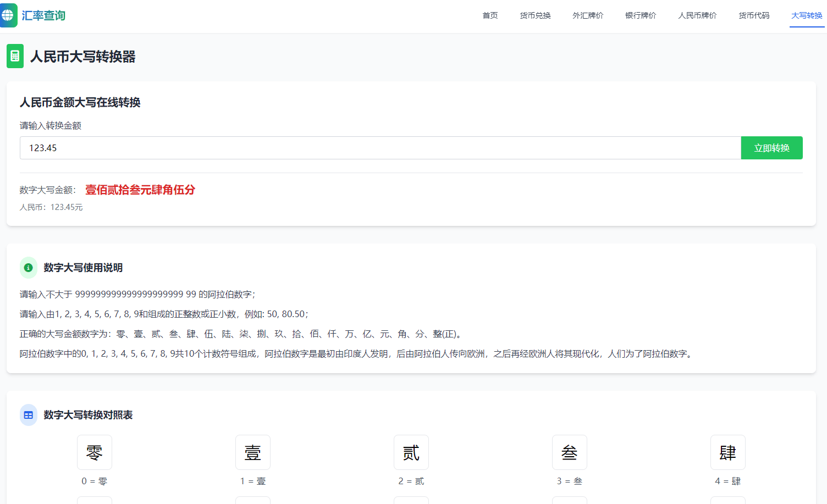The image size is (827, 504).
Task: Open the 外汇牌价 menu item
Action: pos(588,15)
